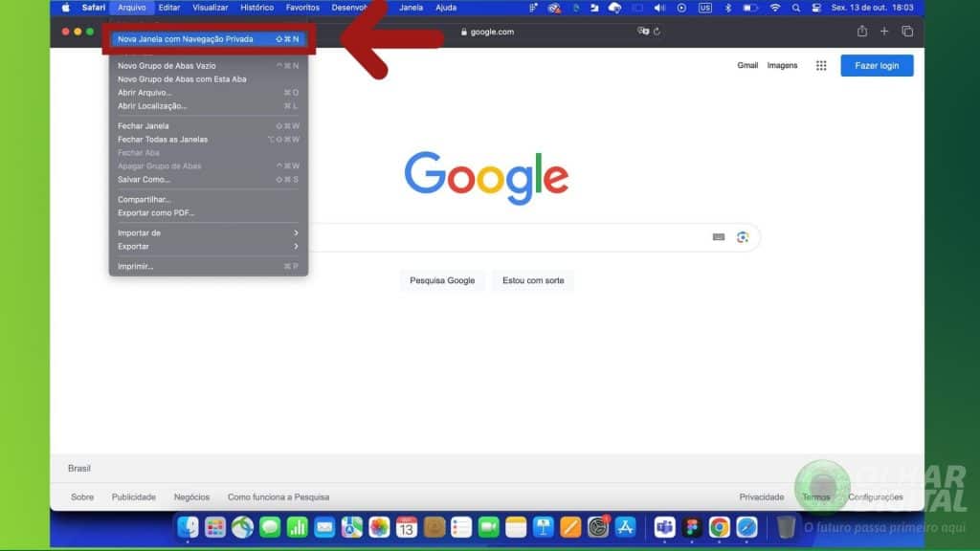Show tab overview icon in Safari
Image resolution: width=980 pixels, height=551 pixels.
[x=907, y=32]
